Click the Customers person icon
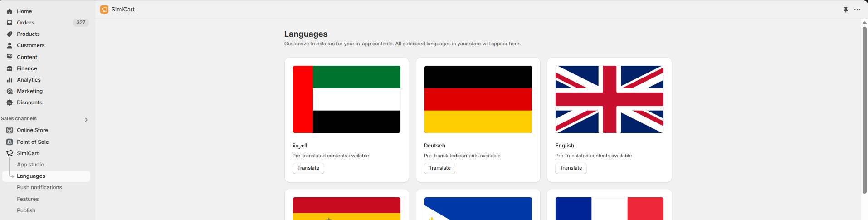This screenshot has height=220, width=868. tap(10, 45)
